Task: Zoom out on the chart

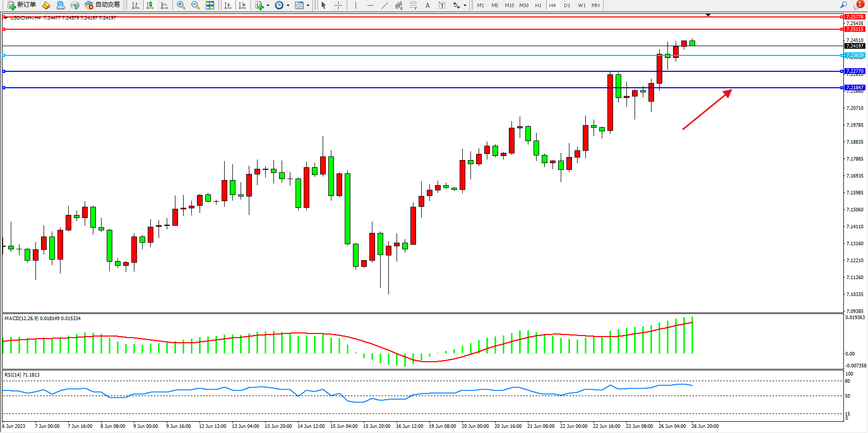Action: click(195, 5)
